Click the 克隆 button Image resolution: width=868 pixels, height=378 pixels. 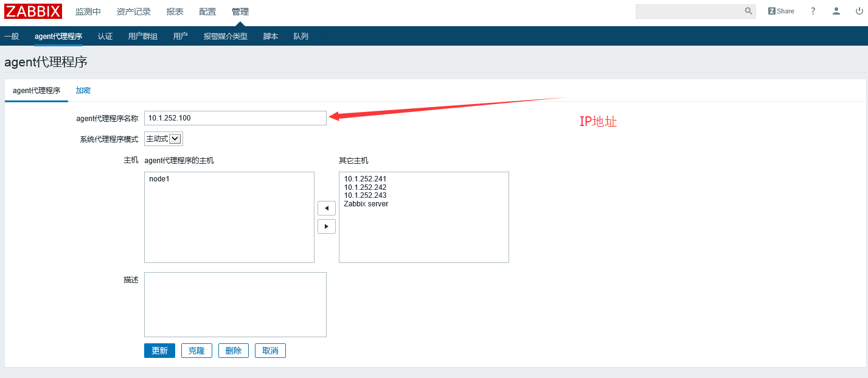click(x=196, y=351)
